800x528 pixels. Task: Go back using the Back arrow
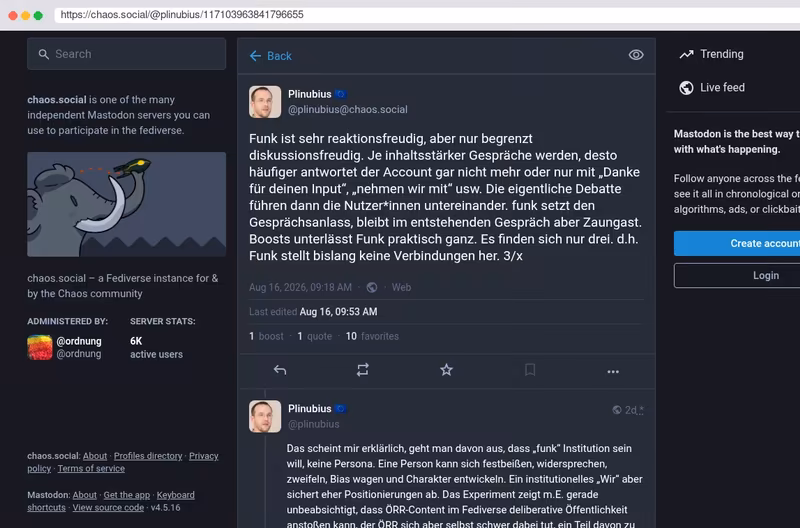pos(270,56)
